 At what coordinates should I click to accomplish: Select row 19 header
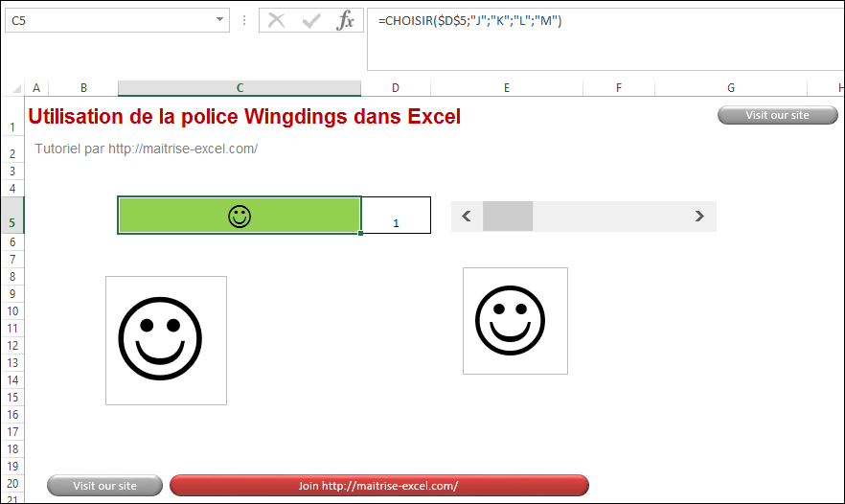coord(12,467)
